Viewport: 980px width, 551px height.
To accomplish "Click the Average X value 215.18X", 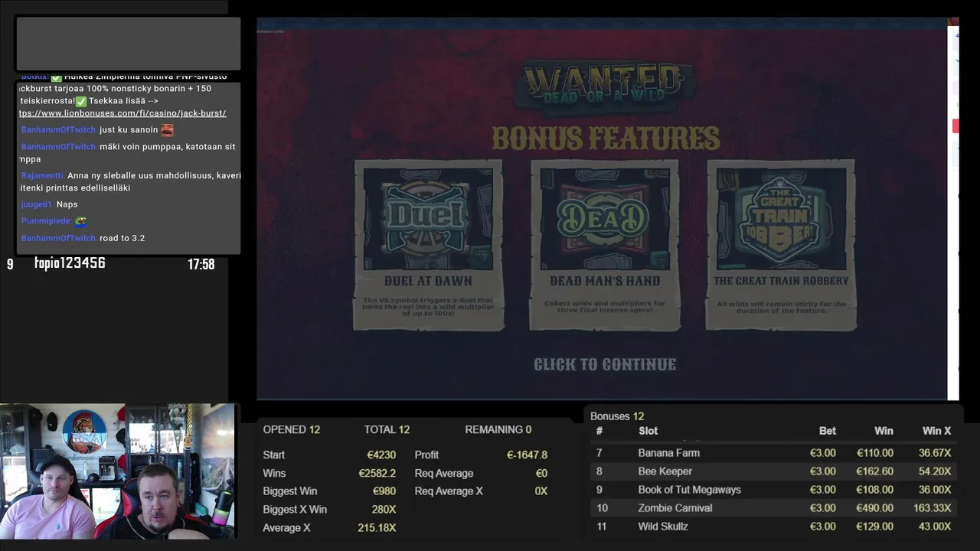I will coord(377,528).
